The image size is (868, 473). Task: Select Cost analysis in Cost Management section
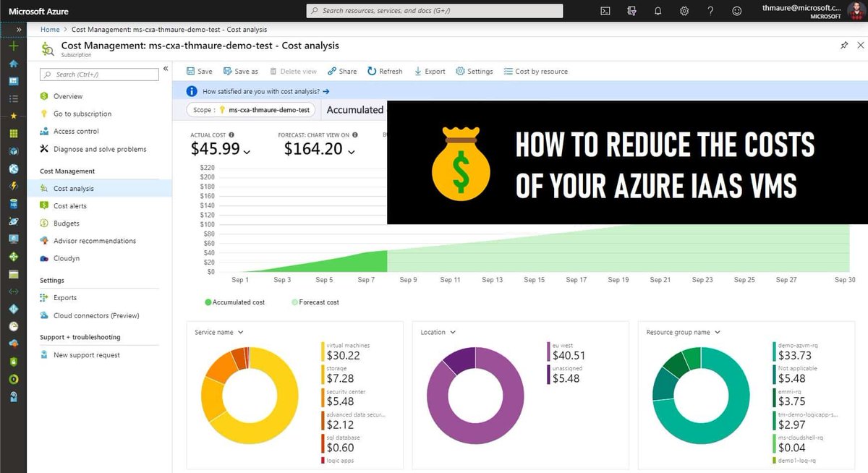(100, 188)
